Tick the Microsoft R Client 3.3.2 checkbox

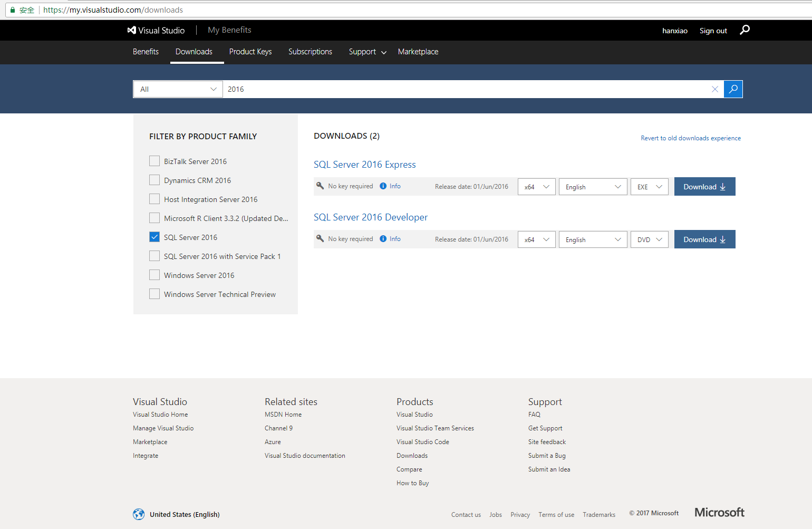(154, 218)
